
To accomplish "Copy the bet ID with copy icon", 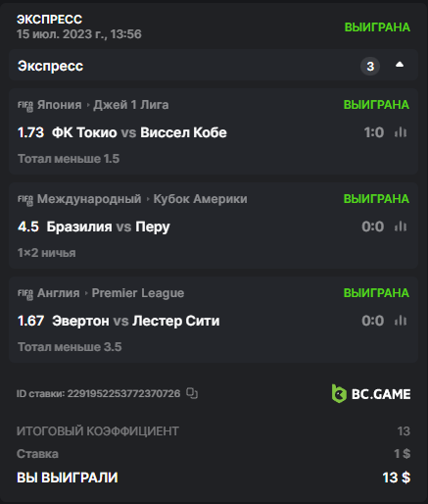I will tap(192, 393).
